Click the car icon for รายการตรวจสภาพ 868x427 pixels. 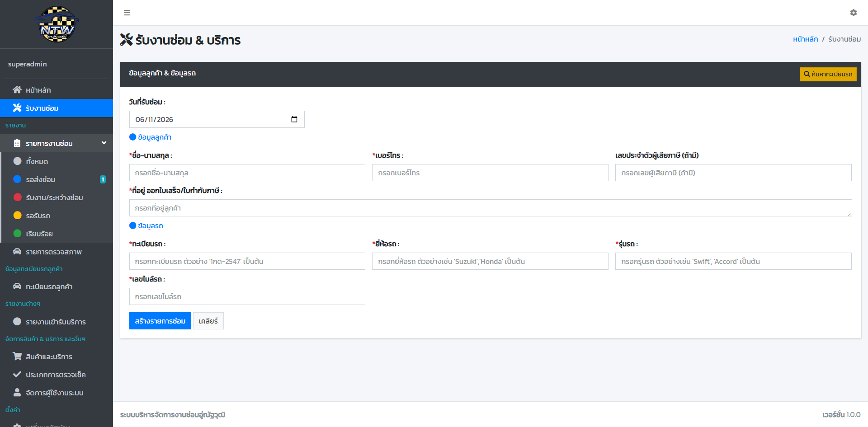(x=17, y=251)
